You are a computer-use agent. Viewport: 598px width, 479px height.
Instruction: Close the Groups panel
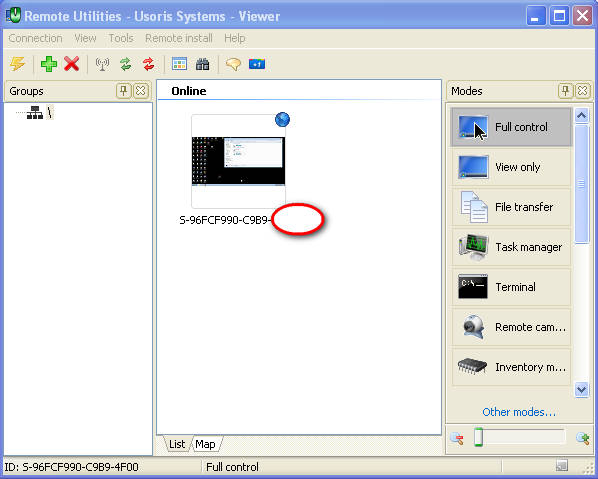click(x=141, y=91)
